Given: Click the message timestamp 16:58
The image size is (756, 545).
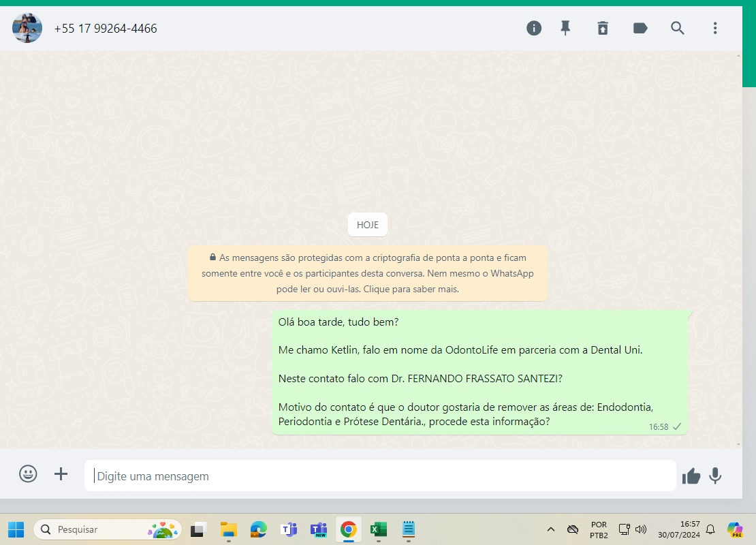Looking at the screenshot, I should [658, 427].
